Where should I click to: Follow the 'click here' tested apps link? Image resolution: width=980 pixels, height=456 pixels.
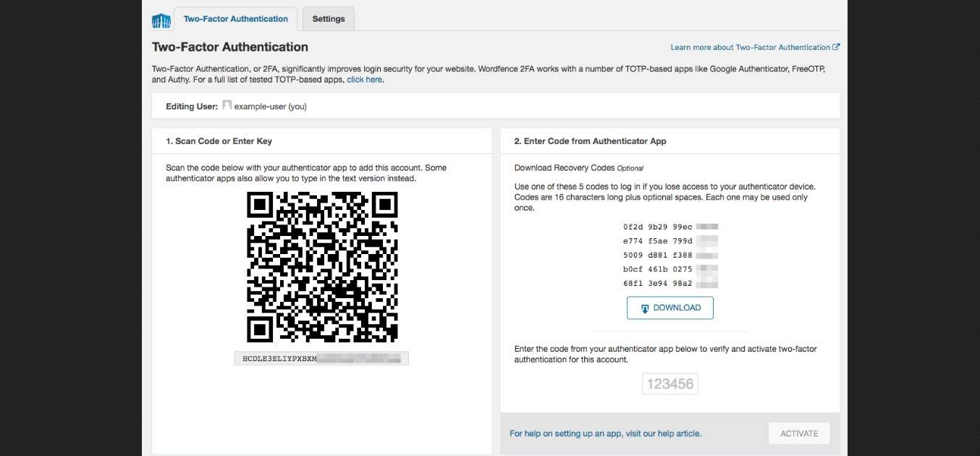click(364, 80)
